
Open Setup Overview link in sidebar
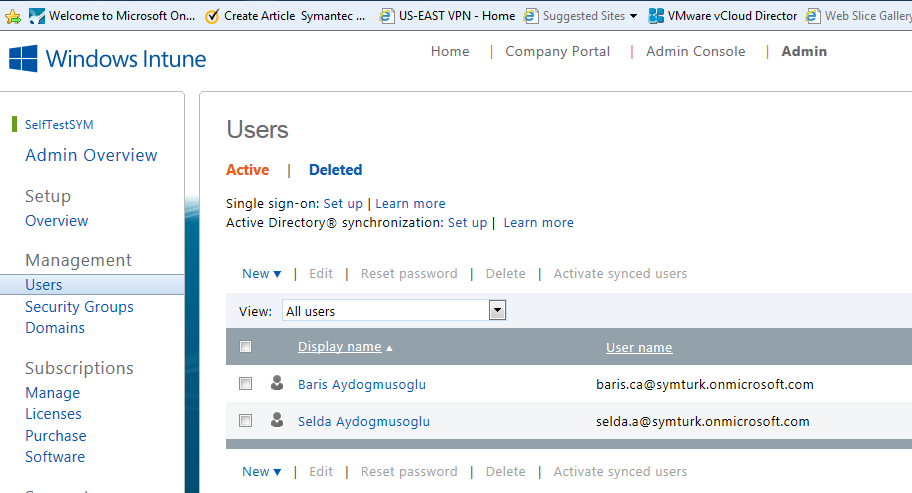56,221
